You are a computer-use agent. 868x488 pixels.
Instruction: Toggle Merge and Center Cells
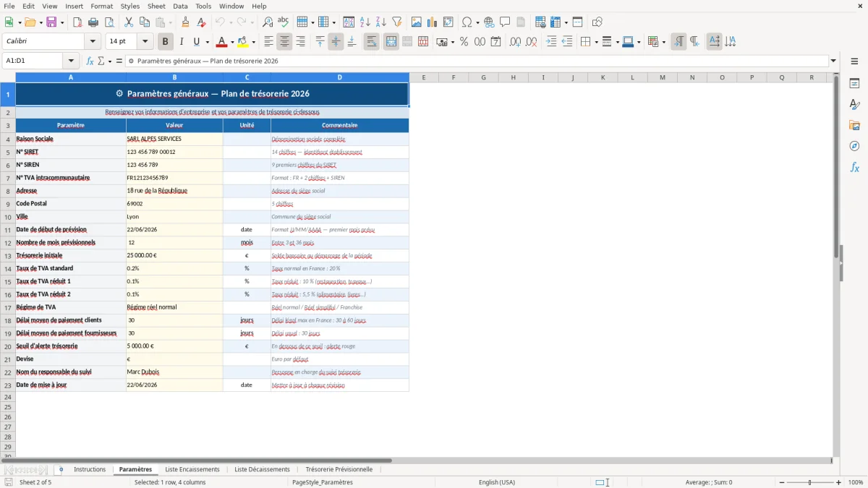click(x=391, y=42)
